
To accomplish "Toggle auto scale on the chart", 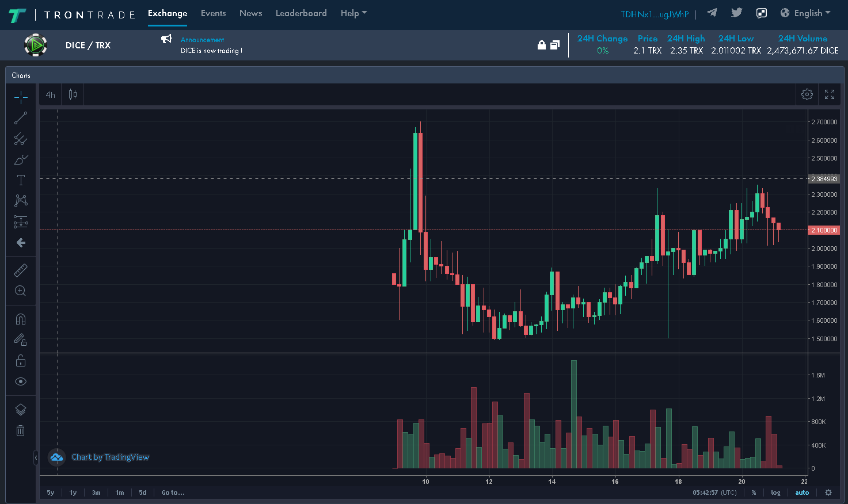I will coord(802,492).
